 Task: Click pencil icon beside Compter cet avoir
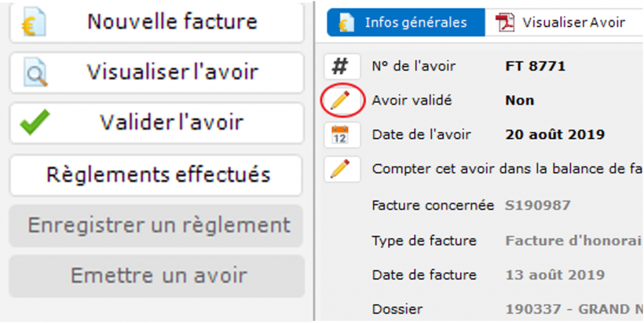(341, 169)
